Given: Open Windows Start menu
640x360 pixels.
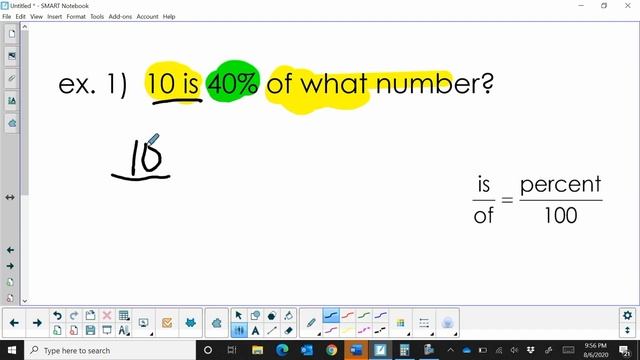Looking at the screenshot, I should [x=12, y=350].
